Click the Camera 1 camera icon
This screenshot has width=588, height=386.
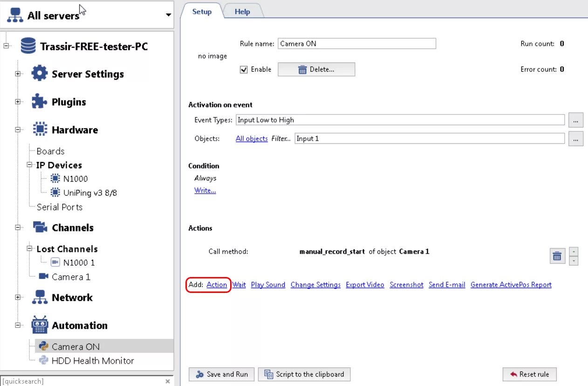click(x=44, y=277)
